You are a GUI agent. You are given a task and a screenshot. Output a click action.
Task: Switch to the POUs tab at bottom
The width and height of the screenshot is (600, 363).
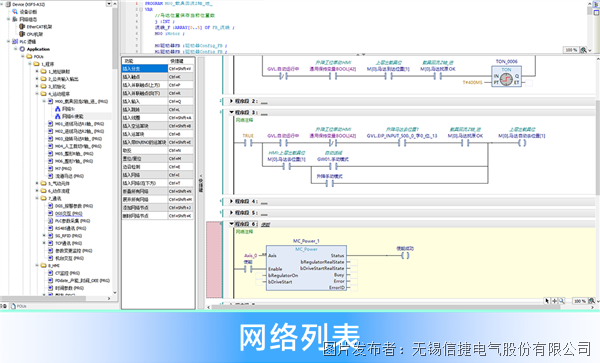click(x=19, y=306)
